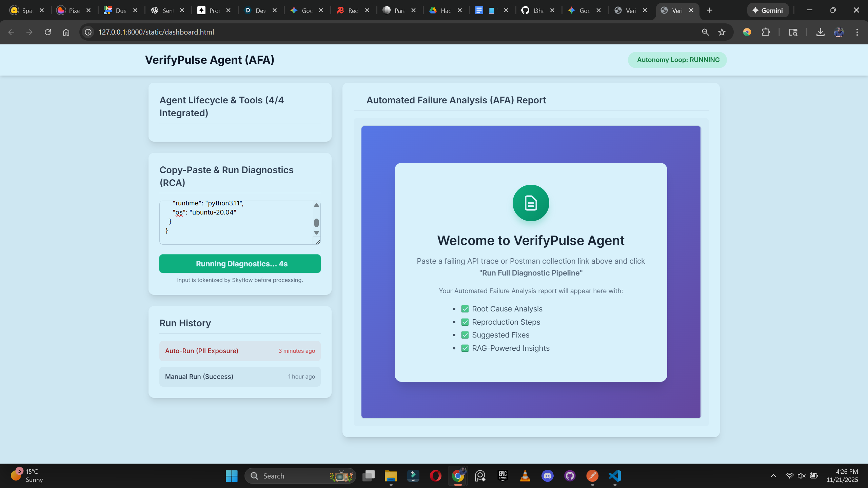Click the RAG-Powered Insights check mark
Screen dimensions: 868x488
pyautogui.click(x=465, y=348)
